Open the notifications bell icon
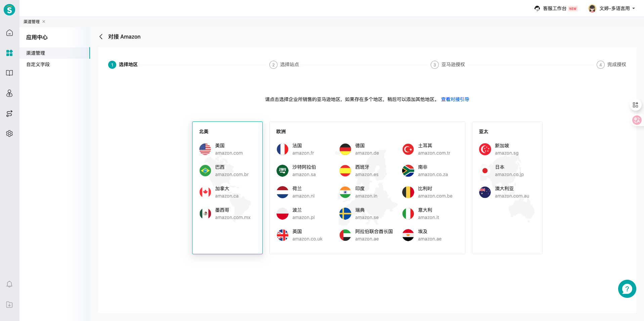 click(x=9, y=284)
